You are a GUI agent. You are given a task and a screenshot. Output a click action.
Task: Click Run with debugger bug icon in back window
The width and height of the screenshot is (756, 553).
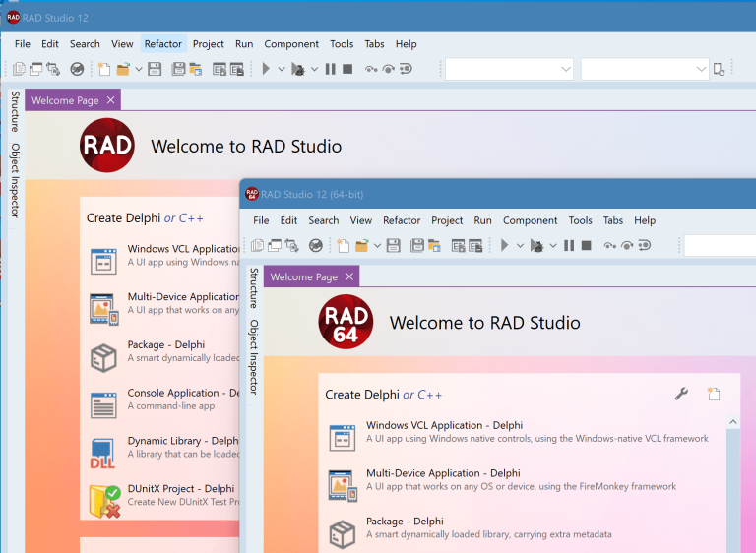(x=298, y=70)
